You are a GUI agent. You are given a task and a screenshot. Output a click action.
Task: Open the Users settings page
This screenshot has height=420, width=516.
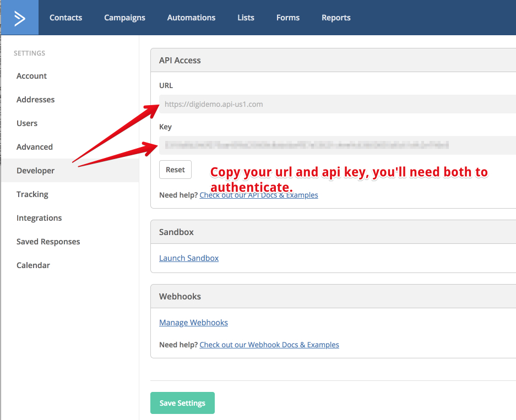click(27, 123)
